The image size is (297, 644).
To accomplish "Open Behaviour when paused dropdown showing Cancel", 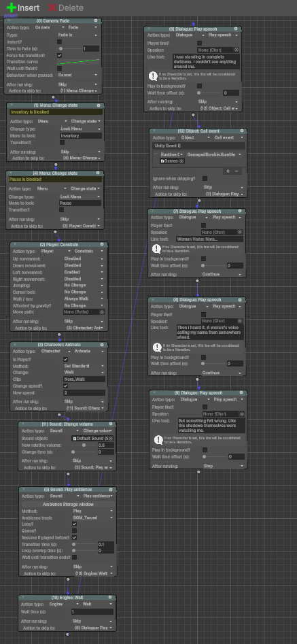I will click(78, 75).
